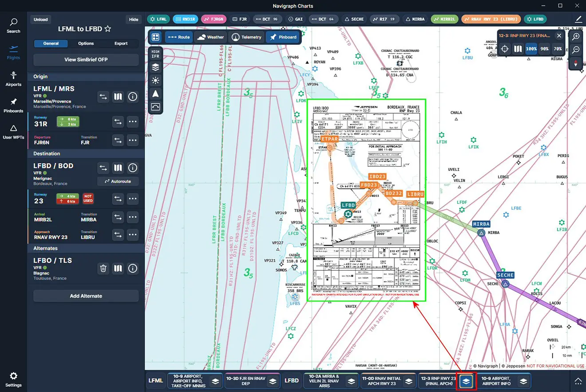The width and height of the screenshot is (586, 392).
Task: Toggle Telemetry on map
Action: click(246, 37)
